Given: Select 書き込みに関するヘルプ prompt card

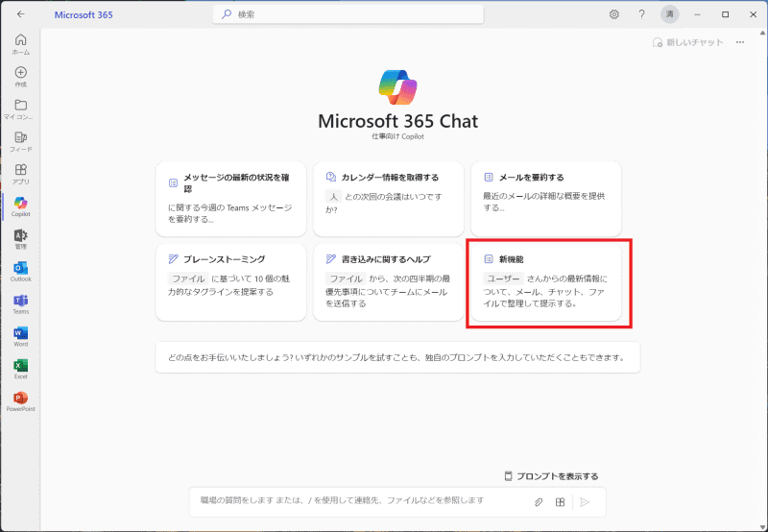Looking at the screenshot, I should 389,282.
